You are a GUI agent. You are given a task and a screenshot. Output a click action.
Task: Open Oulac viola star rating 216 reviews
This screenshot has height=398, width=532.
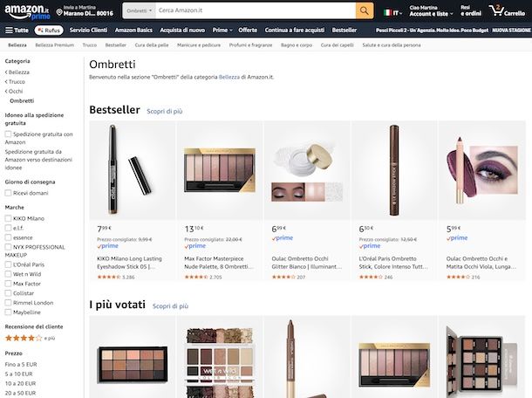[x=463, y=277]
